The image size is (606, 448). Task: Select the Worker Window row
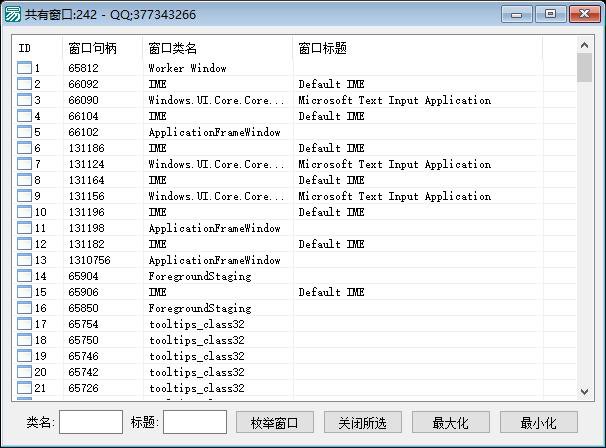(x=187, y=69)
